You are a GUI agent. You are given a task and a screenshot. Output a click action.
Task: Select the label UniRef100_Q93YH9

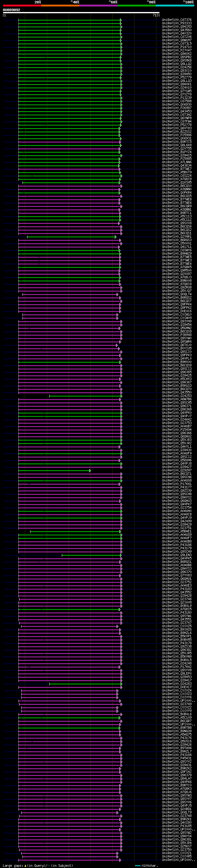(177, 321)
